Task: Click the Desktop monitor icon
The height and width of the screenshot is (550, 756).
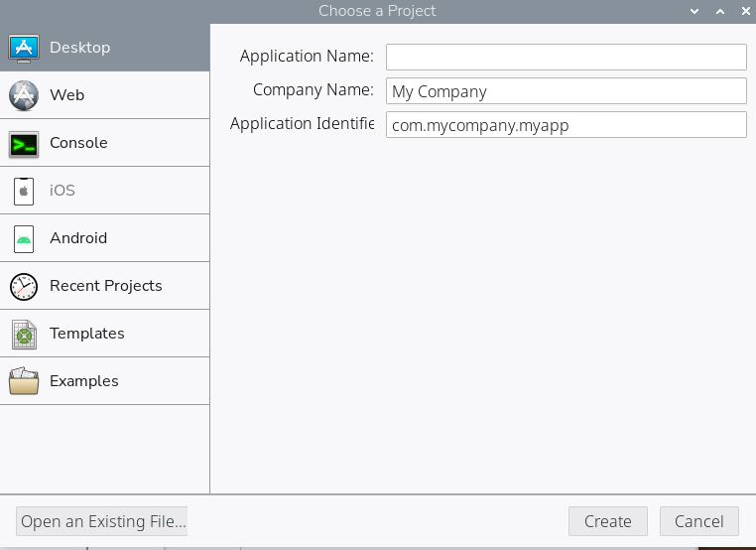Action: point(24,48)
